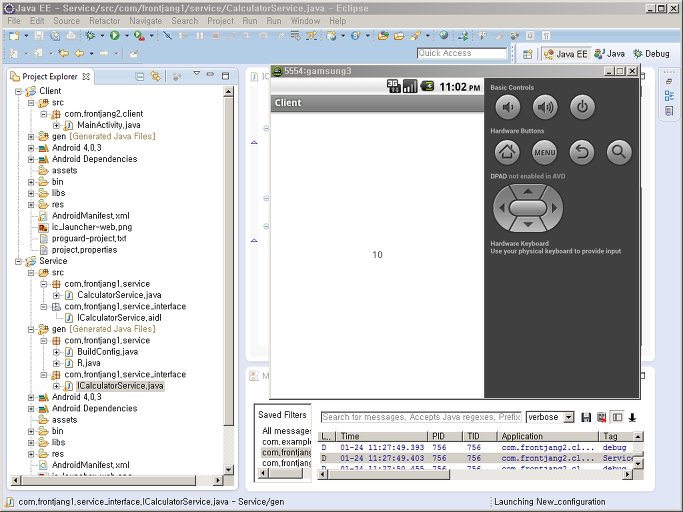Switch to Java EE perspective
683x512 pixels.
point(566,54)
